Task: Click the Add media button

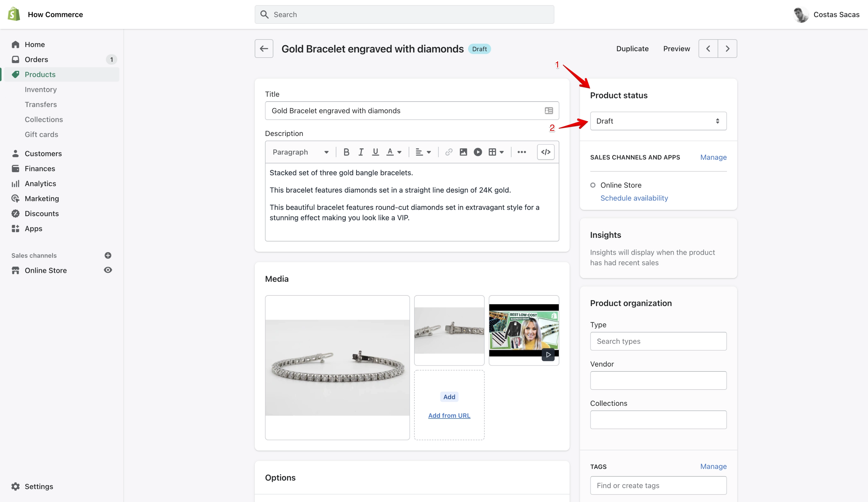Action: coord(449,396)
